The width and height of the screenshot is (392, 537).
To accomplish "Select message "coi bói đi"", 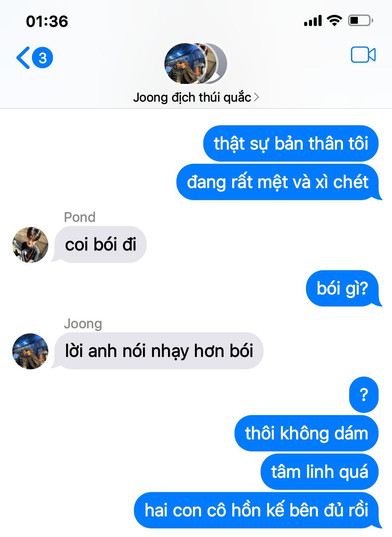I will pyautogui.click(x=100, y=244).
